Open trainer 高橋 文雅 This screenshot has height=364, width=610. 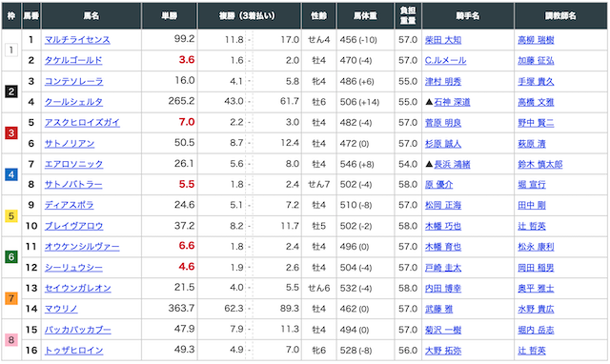(x=536, y=102)
